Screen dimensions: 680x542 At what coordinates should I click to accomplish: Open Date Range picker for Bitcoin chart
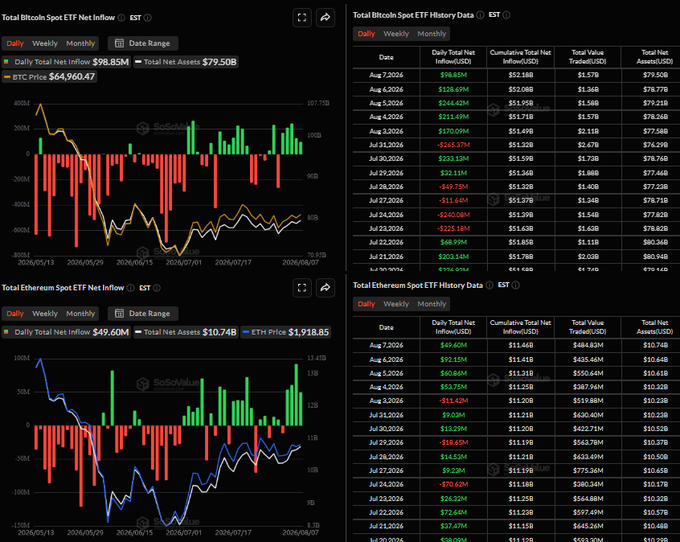tap(143, 43)
